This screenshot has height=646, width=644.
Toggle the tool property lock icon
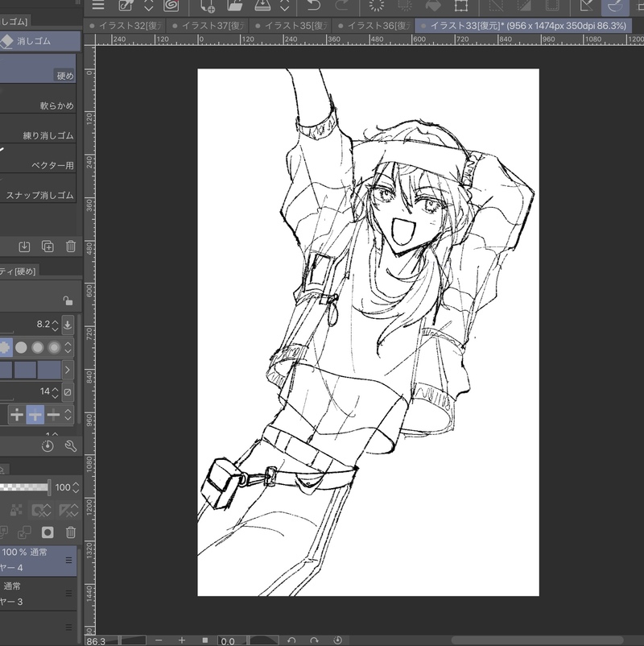click(68, 300)
